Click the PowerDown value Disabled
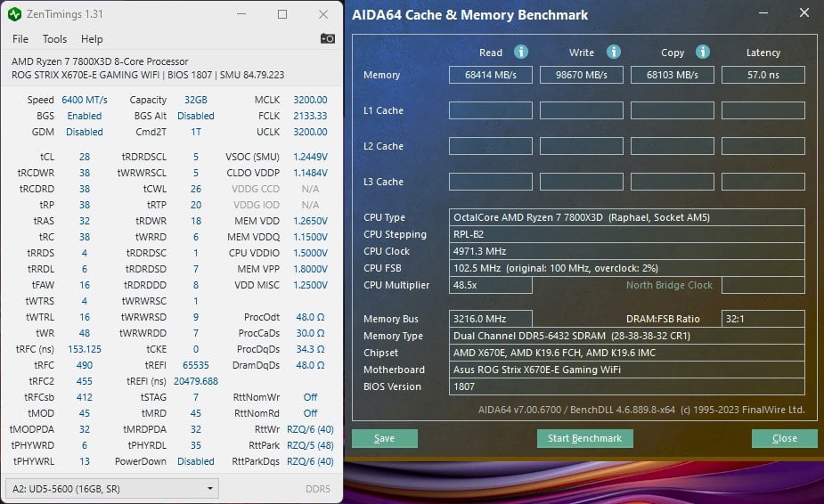824x504 pixels. point(195,461)
